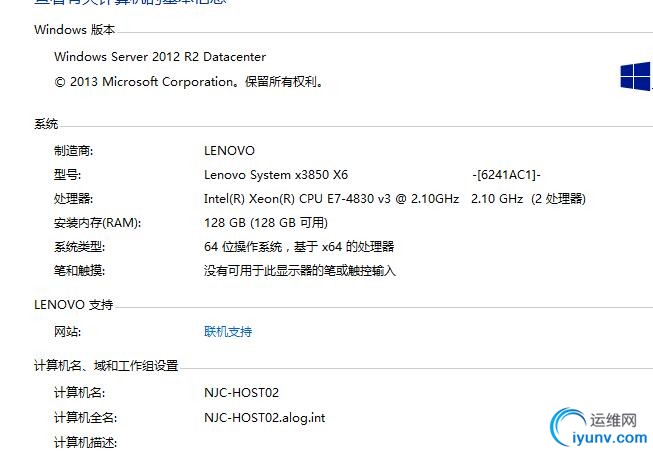Click the 2013 Microsoft Corporation copyright line
The height and width of the screenshot is (454, 653).
pyautogui.click(x=189, y=82)
